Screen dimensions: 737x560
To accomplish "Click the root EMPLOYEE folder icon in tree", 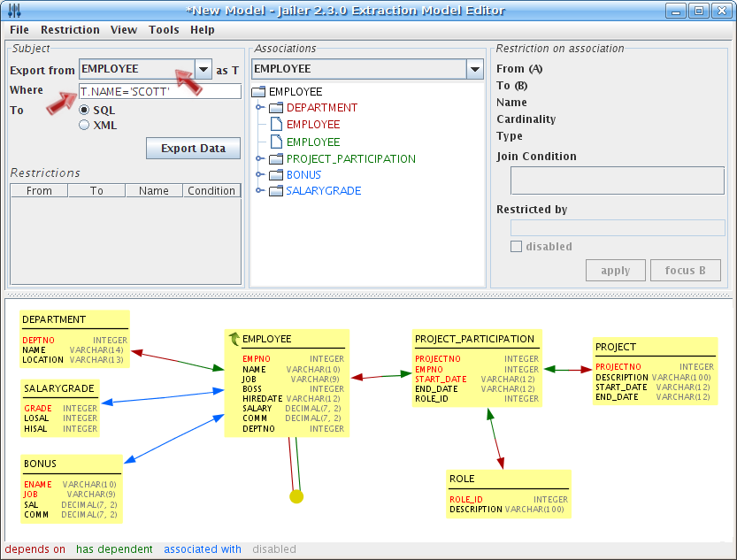I will click(x=258, y=92).
